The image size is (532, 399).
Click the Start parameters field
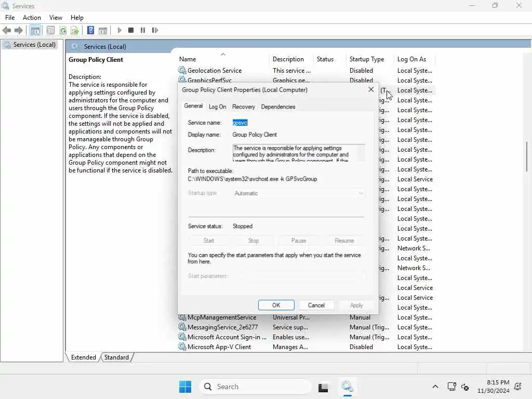(299, 276)
